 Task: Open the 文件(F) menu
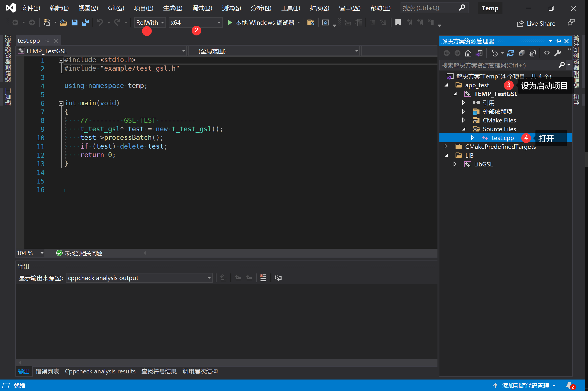31,8
